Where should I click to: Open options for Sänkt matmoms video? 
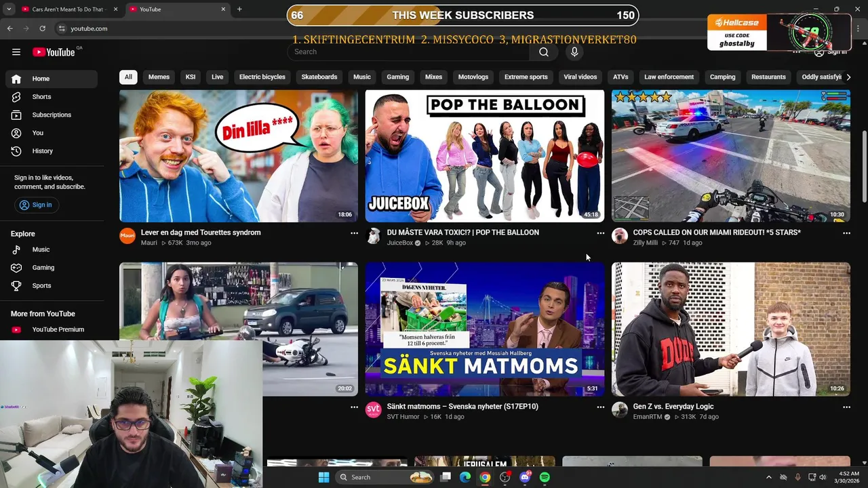pos(600,407)
